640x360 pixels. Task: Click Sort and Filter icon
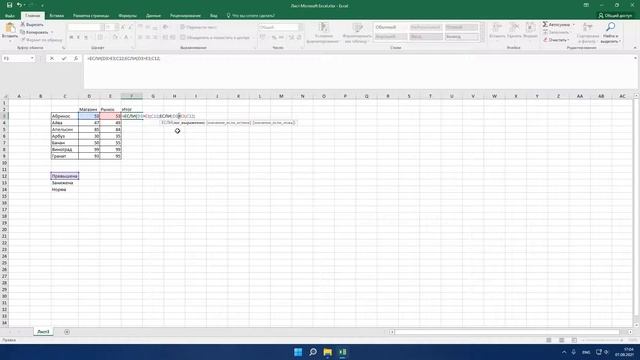[588, 28]
